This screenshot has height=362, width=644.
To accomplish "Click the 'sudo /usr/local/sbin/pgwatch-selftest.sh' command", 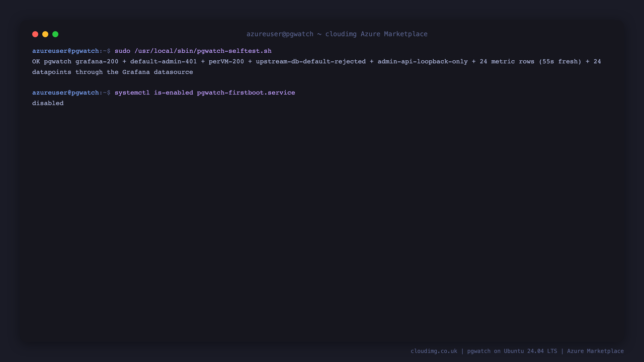I will pyautogui.click(x=193, y=51).
